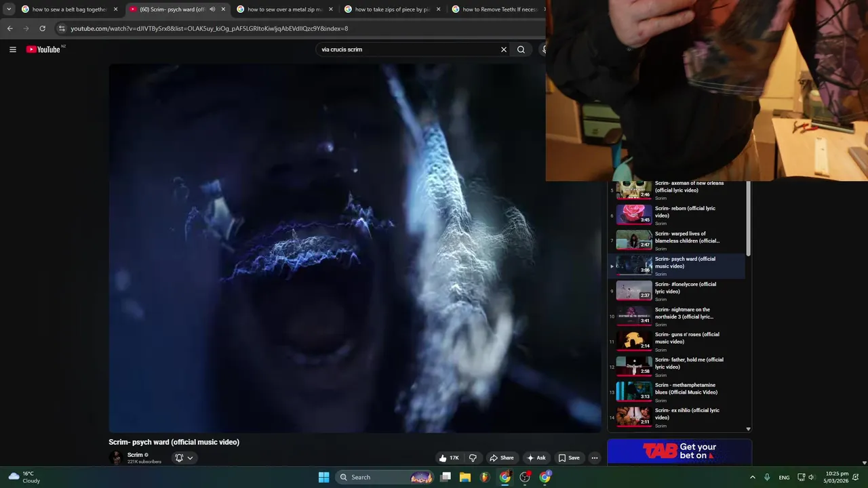Open OBS Studio on the taskbar
Viewport: 868px width, 488px height.
[525, 477]
